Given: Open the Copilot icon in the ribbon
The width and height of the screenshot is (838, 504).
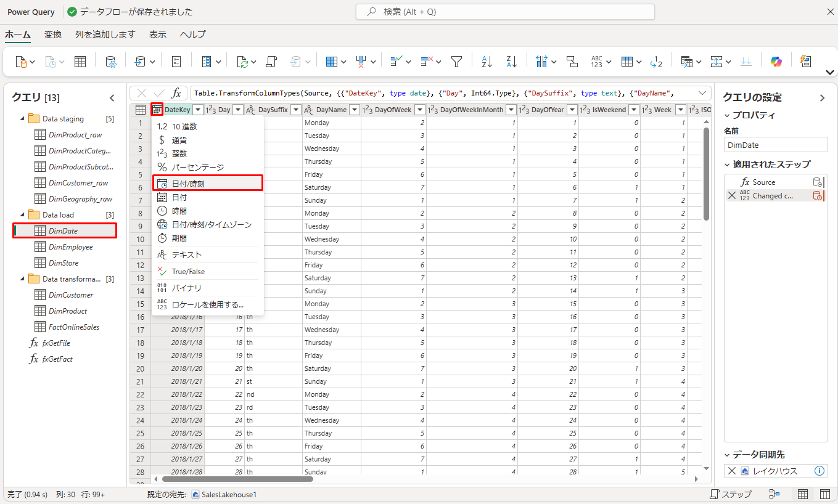Looking at the screenshot, I should [776, 62].
